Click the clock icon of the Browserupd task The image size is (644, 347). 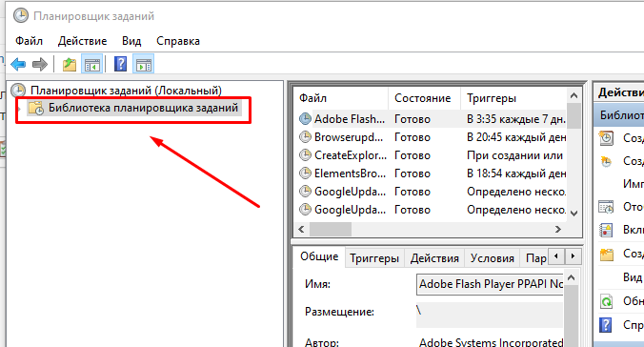[305, 137]
